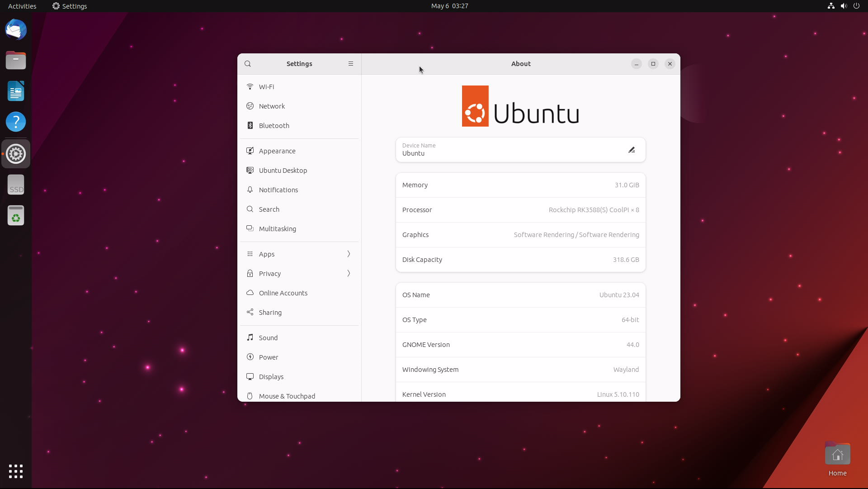Click the Ubuntu logo in the About panel
The image size is (868, 489).
click(x=520, y=106)
